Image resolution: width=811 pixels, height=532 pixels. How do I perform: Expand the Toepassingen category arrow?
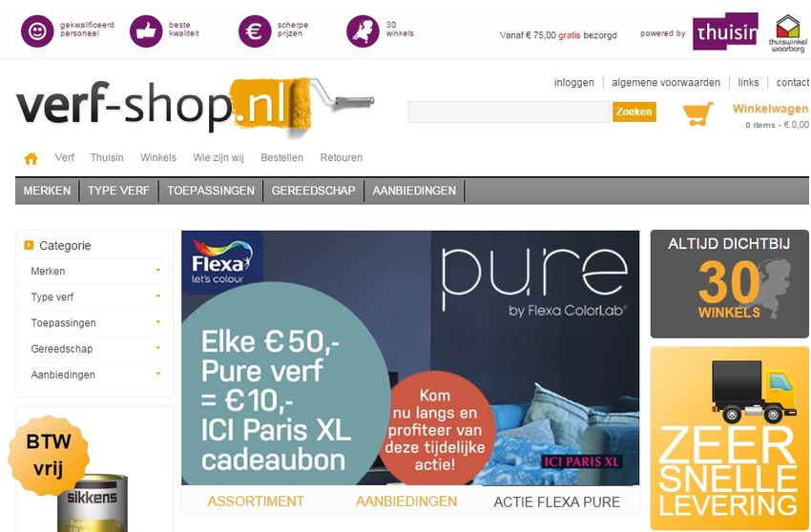[158, 322]
